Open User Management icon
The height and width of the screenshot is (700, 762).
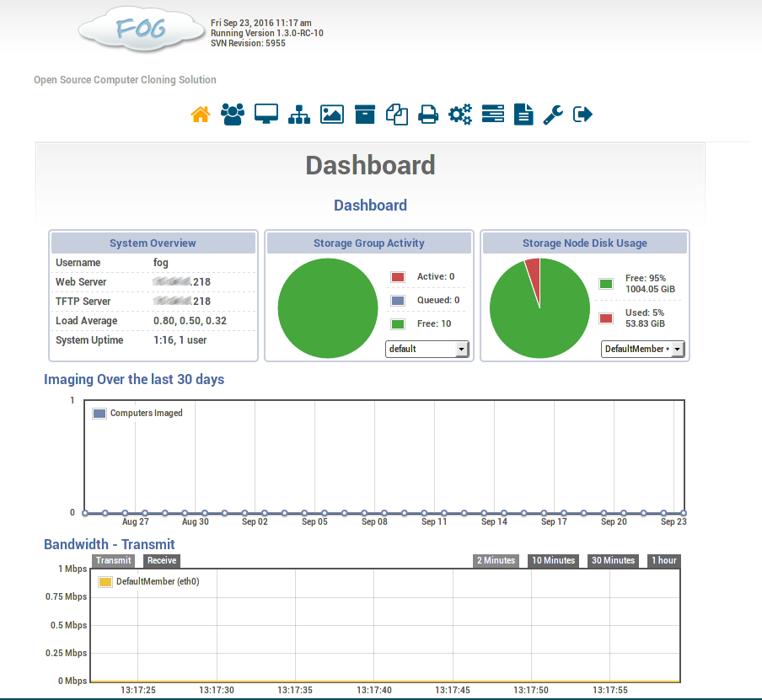click(232, 115)
